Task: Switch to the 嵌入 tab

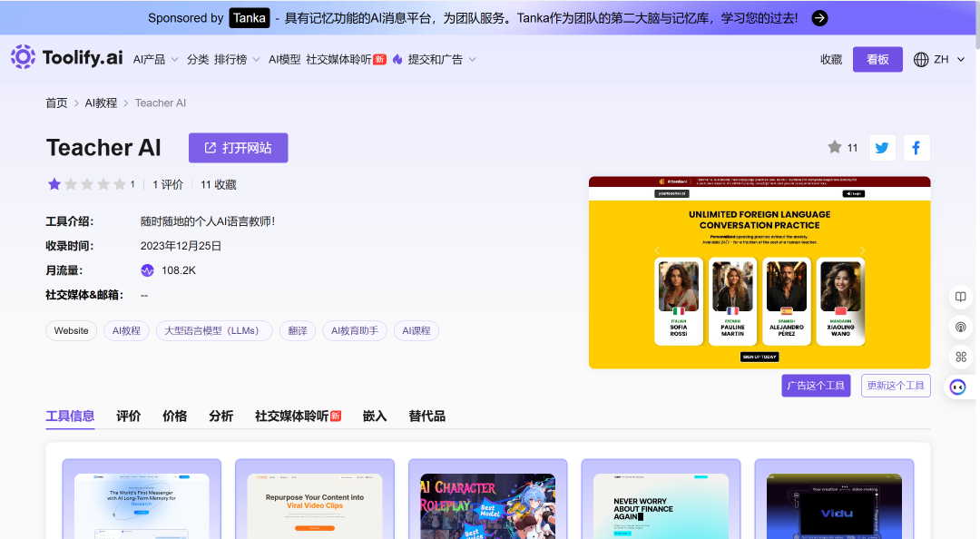Action: click(x=375, y=416)
